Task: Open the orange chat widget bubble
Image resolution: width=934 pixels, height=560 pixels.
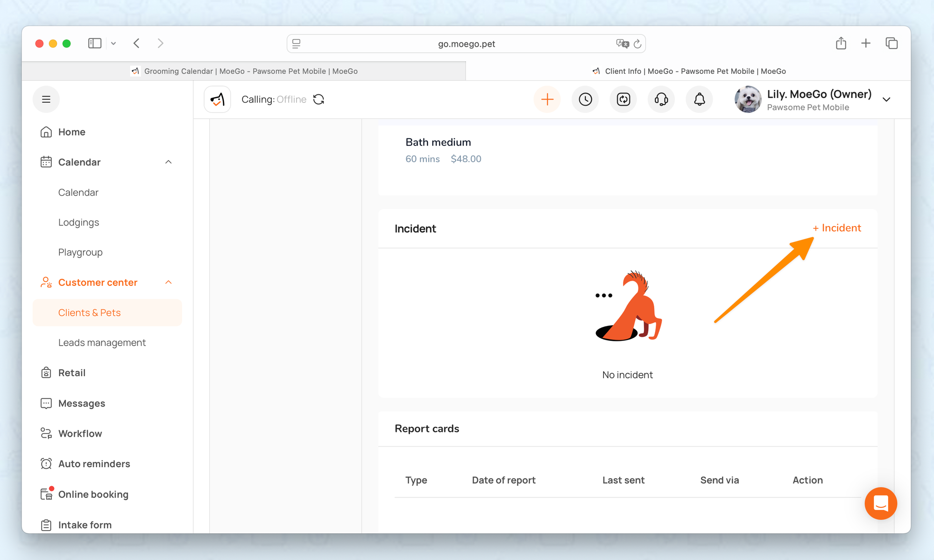Action: (880, 503)
